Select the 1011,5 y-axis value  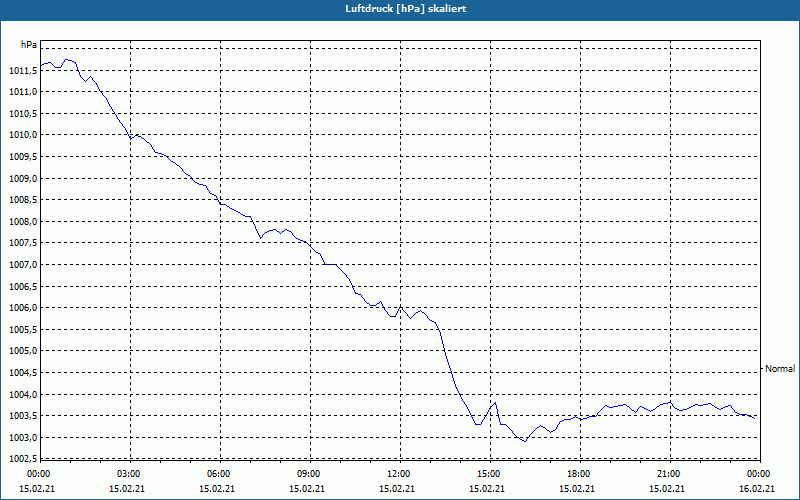23,70
